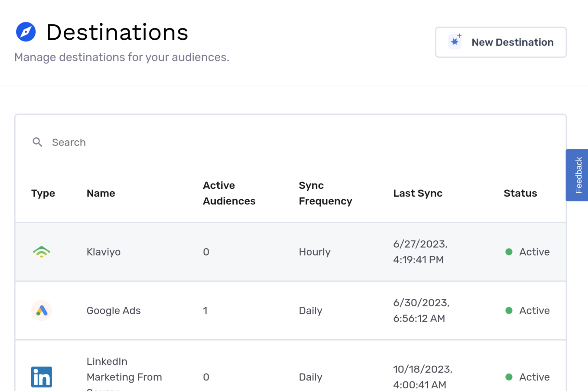This screenshot has height=391, width=588.
Task: Click the search magnifier icon
Action: click(37, 142)
